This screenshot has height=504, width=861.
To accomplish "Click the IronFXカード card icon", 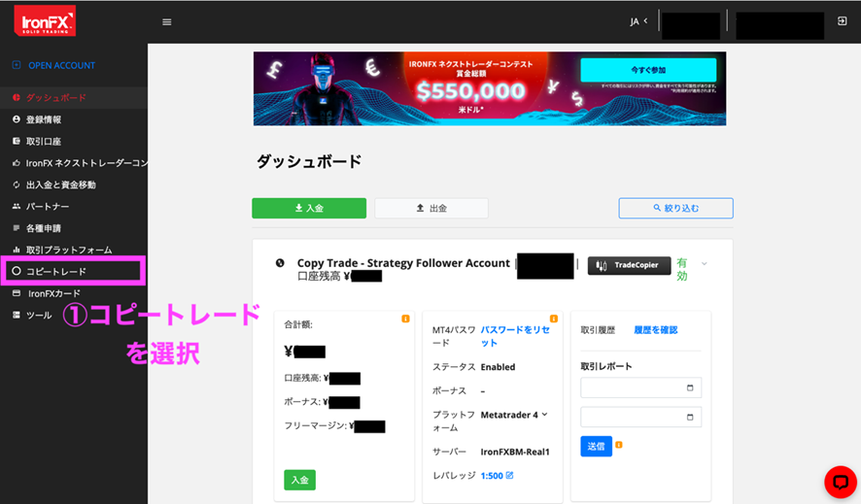I will (x=16, y=293).
